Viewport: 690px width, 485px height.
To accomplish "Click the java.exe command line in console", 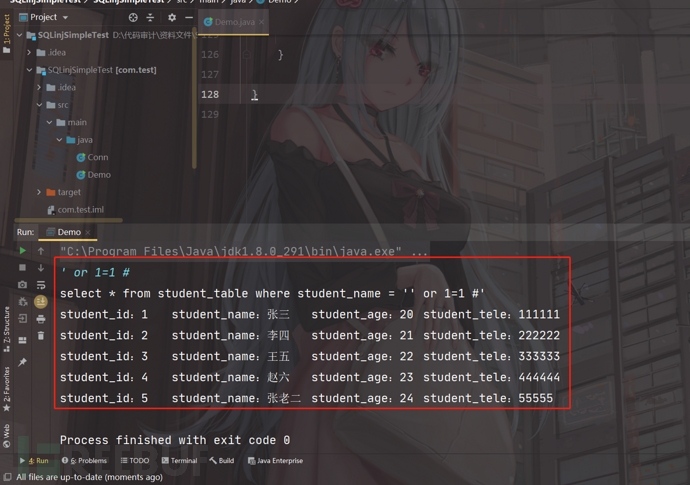I will [x=243, y=251].
